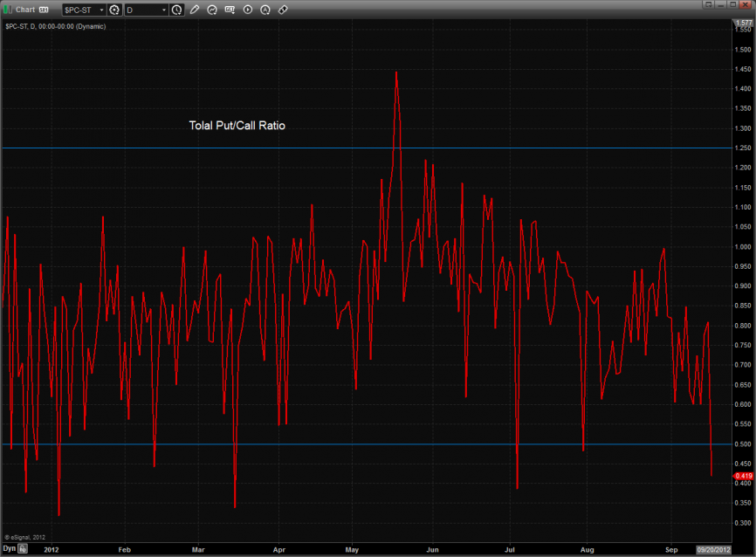756x557 pixels.
Task: Select the pencil drawing tool
Action: point(195,10)
